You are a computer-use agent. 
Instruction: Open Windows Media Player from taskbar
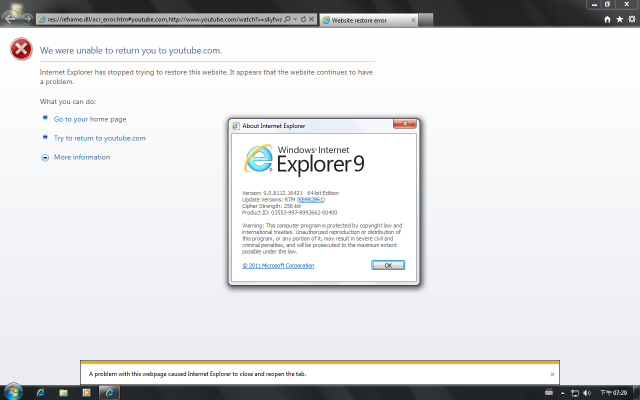pyautogui.click(x=86, y=393)
